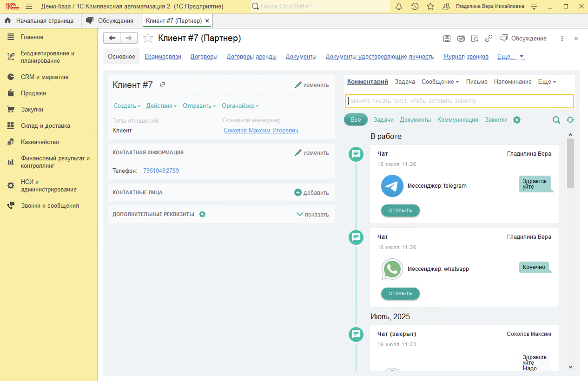Copy link using chain icon
Viewport: 588px width, 381px height.
point(489,39)
